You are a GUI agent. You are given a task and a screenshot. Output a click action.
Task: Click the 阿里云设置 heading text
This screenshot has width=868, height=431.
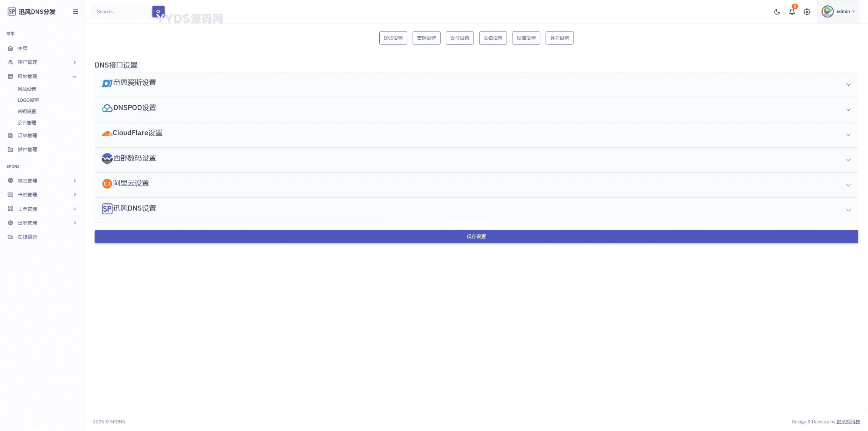(131, 183)
